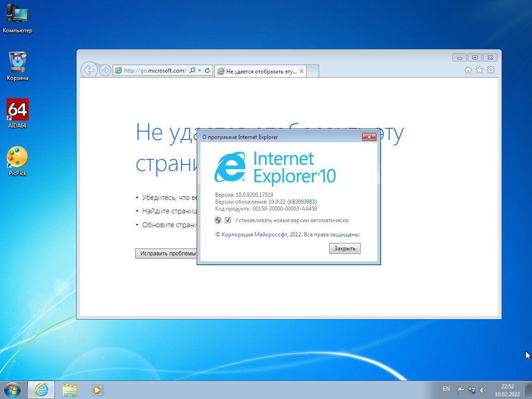
Task: Open the Windows Start menu
Action: [12, 390]
